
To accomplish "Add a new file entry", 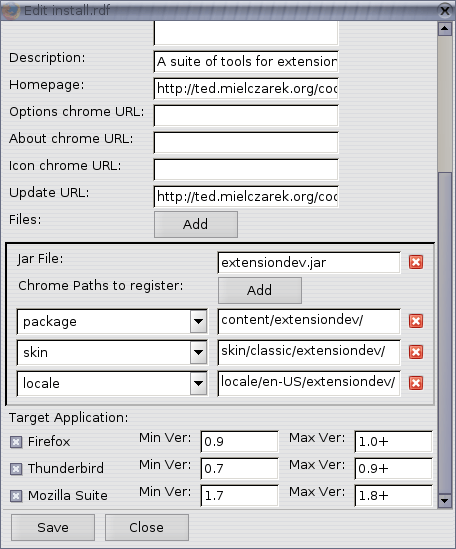I will click(196, 224).
